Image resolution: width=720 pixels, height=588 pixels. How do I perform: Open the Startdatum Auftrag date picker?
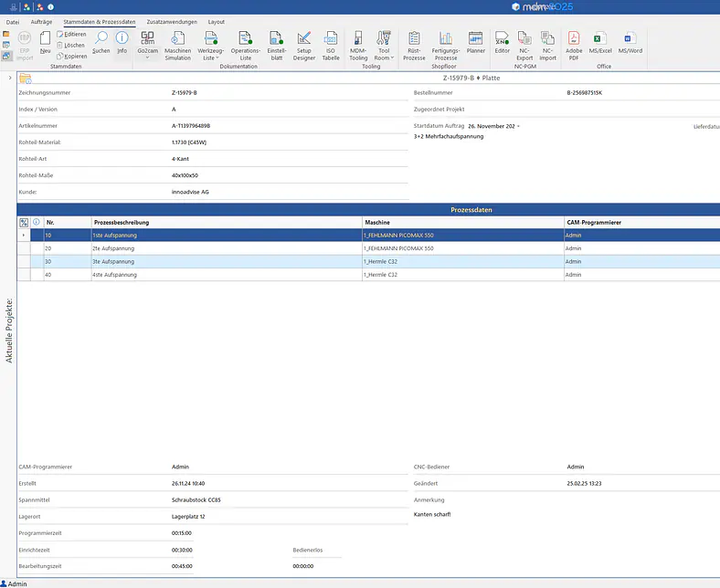pos(518,126)
